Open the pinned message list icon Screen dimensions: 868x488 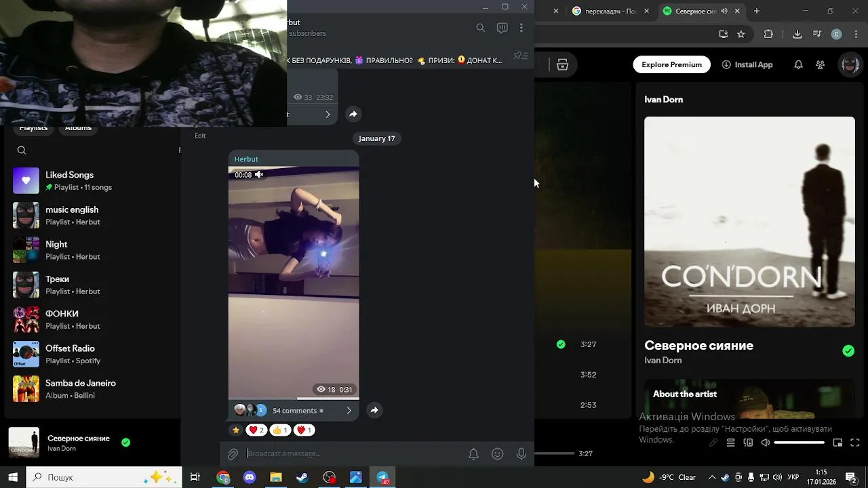(521, 56)
